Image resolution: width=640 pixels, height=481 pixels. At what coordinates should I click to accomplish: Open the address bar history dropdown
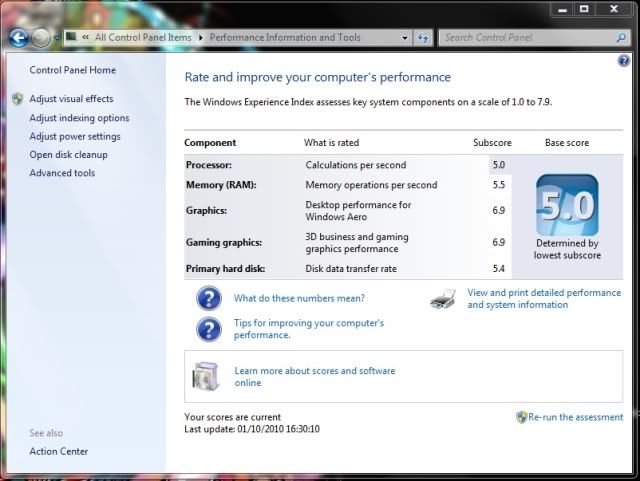coord(404,38)
